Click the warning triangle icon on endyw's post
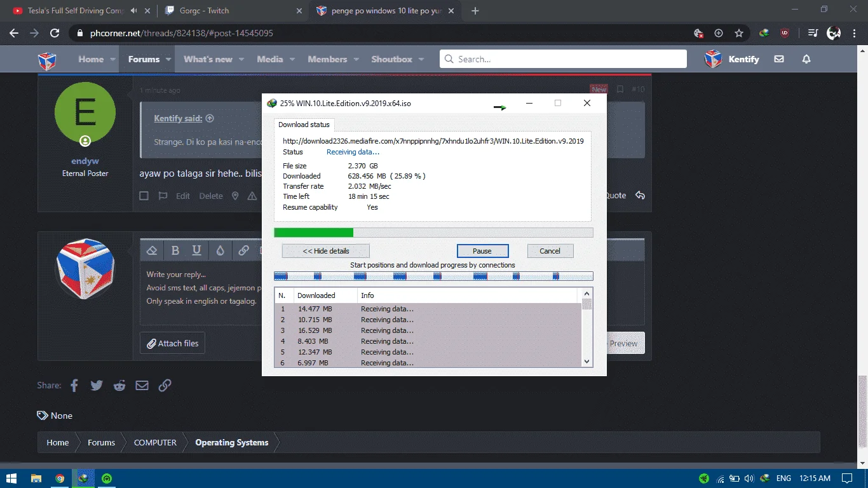868x488 pixels. click(x=252, y=196)
